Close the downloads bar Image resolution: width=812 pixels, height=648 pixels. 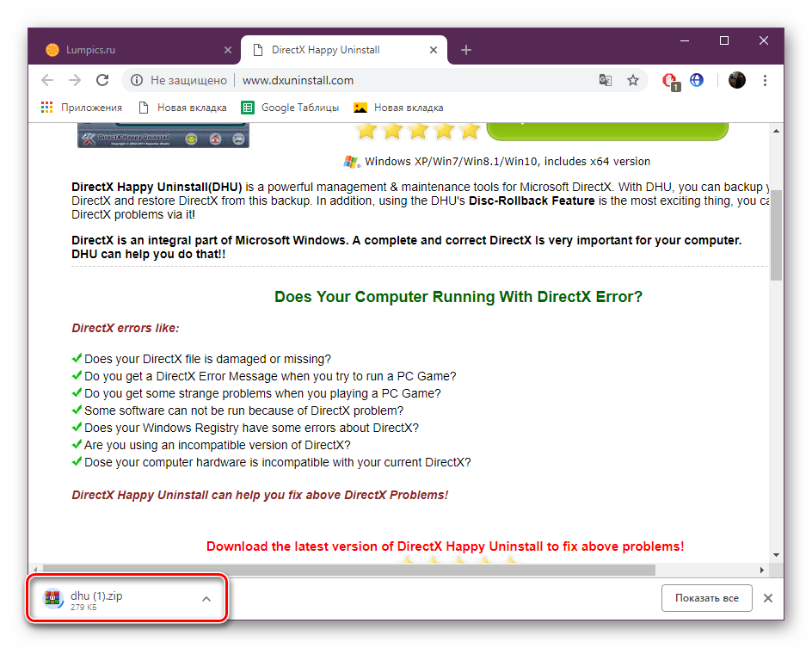[x=768, y=598]
